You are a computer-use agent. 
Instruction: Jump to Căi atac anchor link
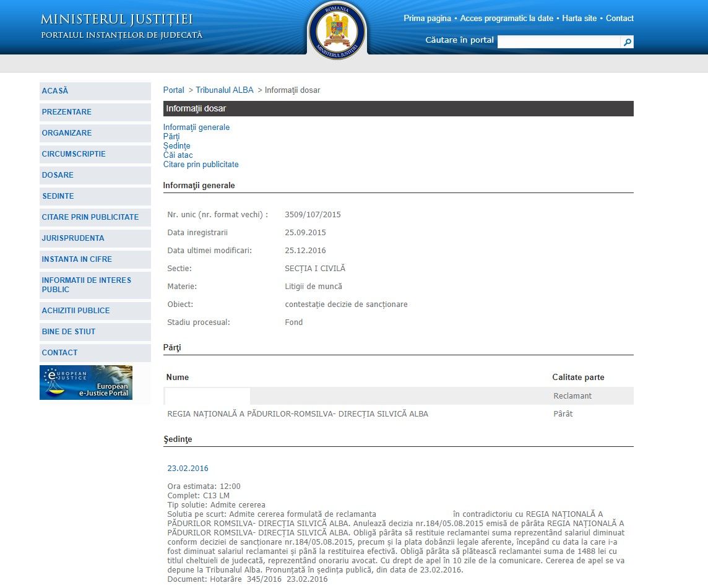point(178,155)
